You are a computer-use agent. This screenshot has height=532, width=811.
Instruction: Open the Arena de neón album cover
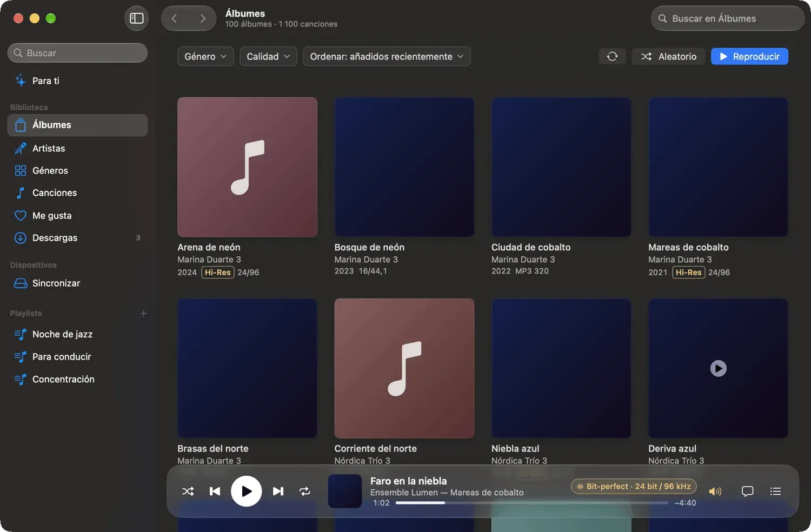pos(247,167)
